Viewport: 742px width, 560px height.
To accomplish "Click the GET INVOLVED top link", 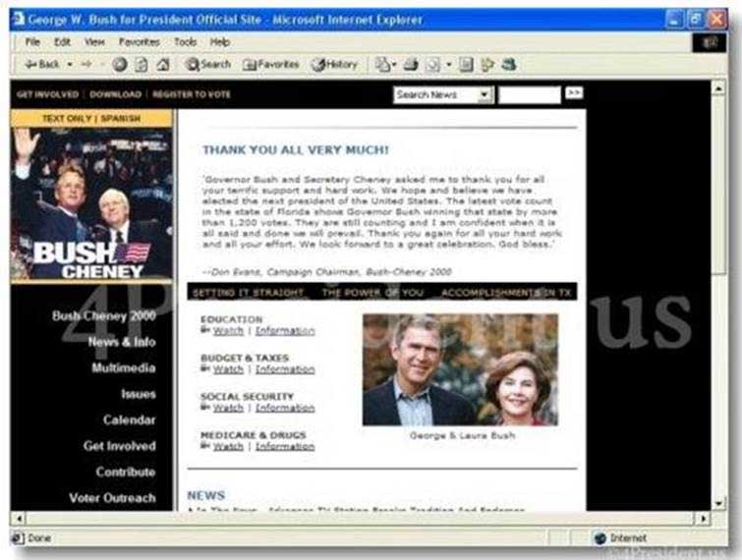I will 47,94.
